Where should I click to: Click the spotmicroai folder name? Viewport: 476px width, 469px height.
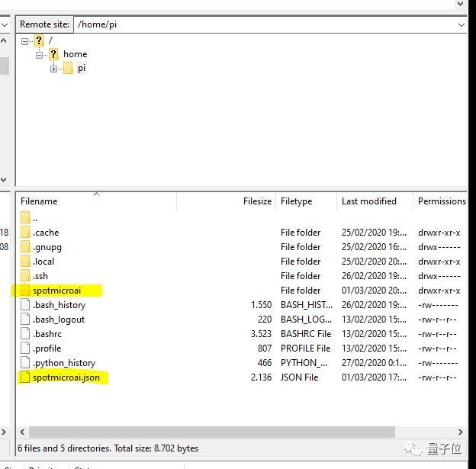click(56, 291)
